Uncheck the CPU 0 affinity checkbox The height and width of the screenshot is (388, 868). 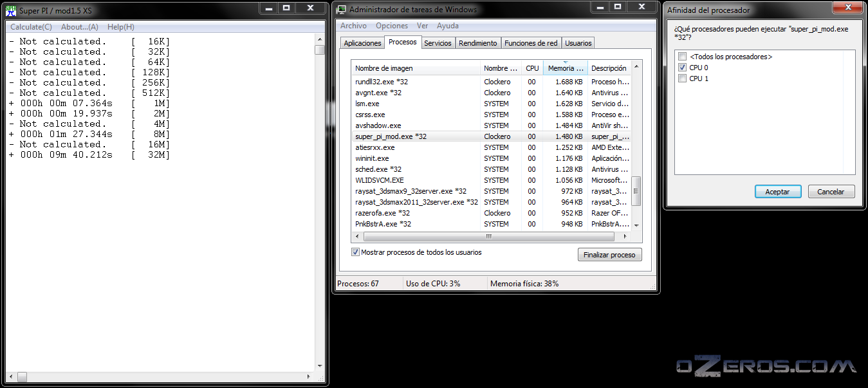tap(682, 68)
